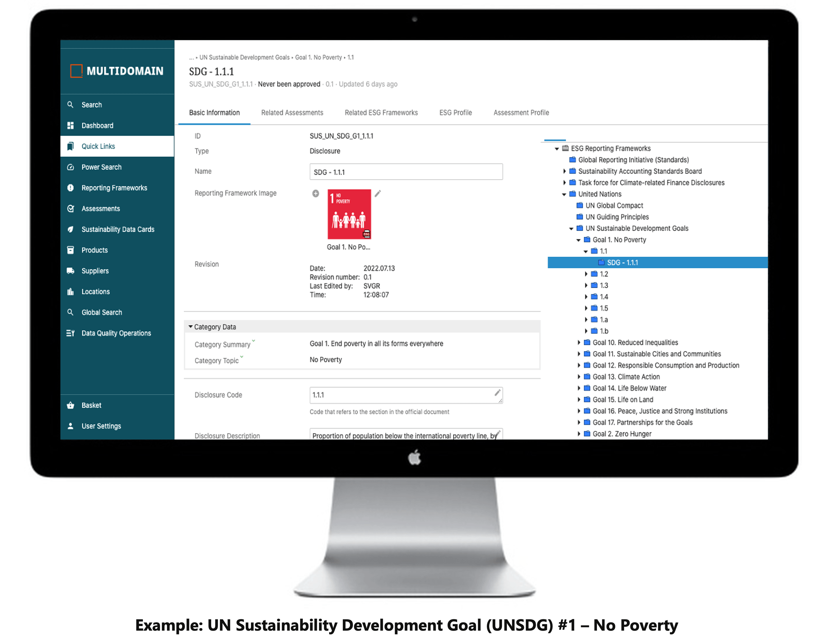Screen dimensions: 816x644
Task: Follow the UN Sustainable Development Goals breadcrumb
Action: click(x=245, y=57)
